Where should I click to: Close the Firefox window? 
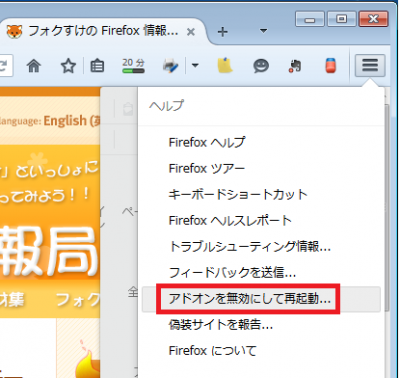pyautogui.click(x=373, y=19)
